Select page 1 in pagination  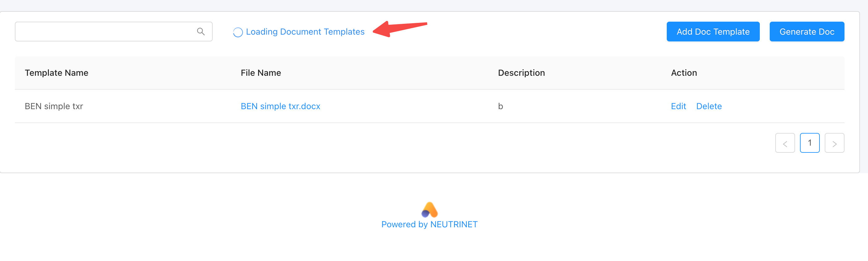(809, 143)
